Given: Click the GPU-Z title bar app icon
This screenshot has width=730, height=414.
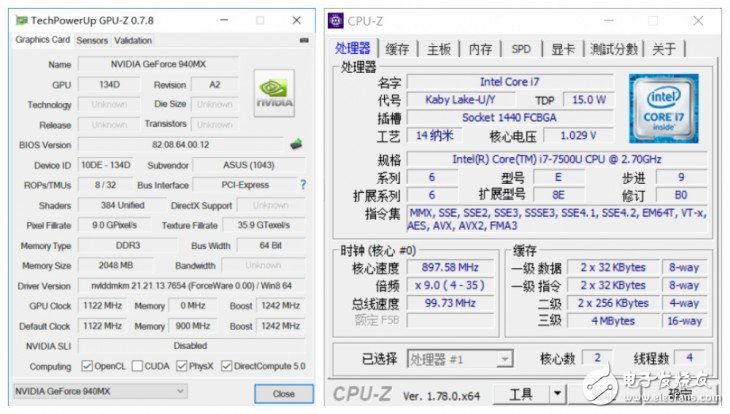Looking at the screenshot, I should [21, 20].
